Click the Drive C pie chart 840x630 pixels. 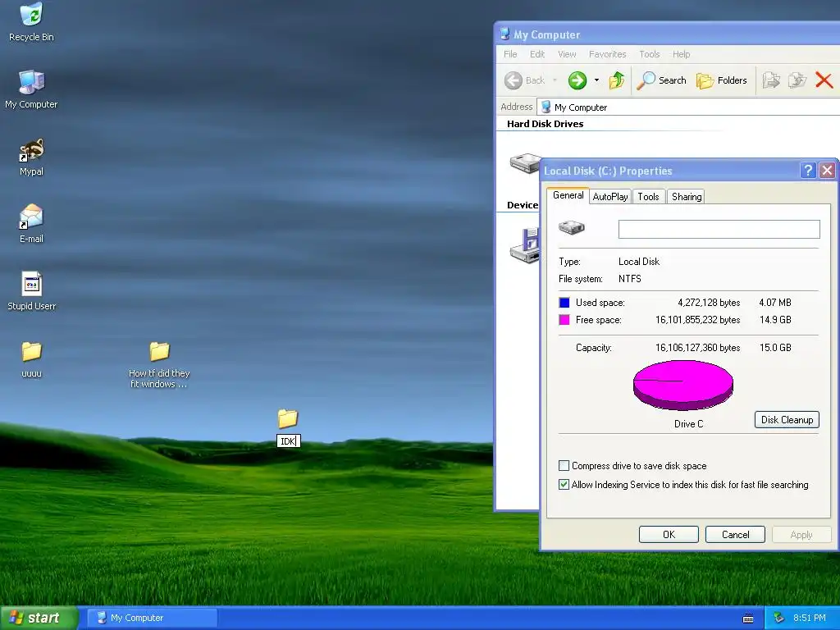(x=683, y=385)
